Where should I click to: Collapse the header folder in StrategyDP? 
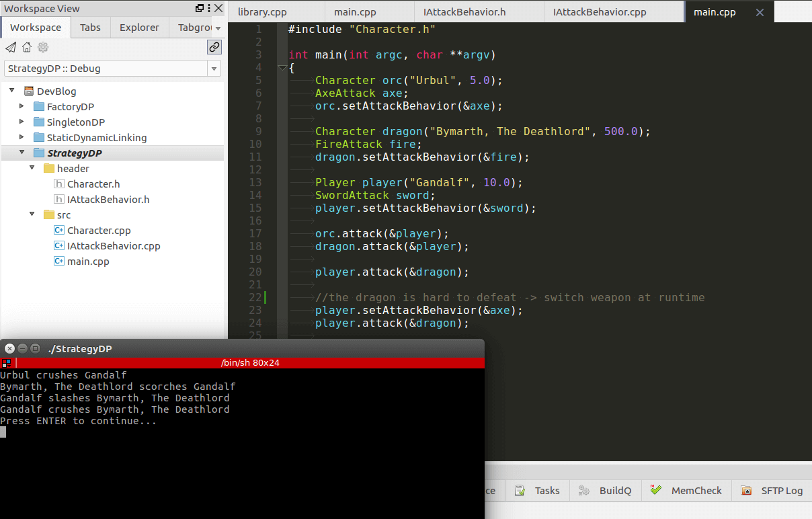click(x=32, y=168)
